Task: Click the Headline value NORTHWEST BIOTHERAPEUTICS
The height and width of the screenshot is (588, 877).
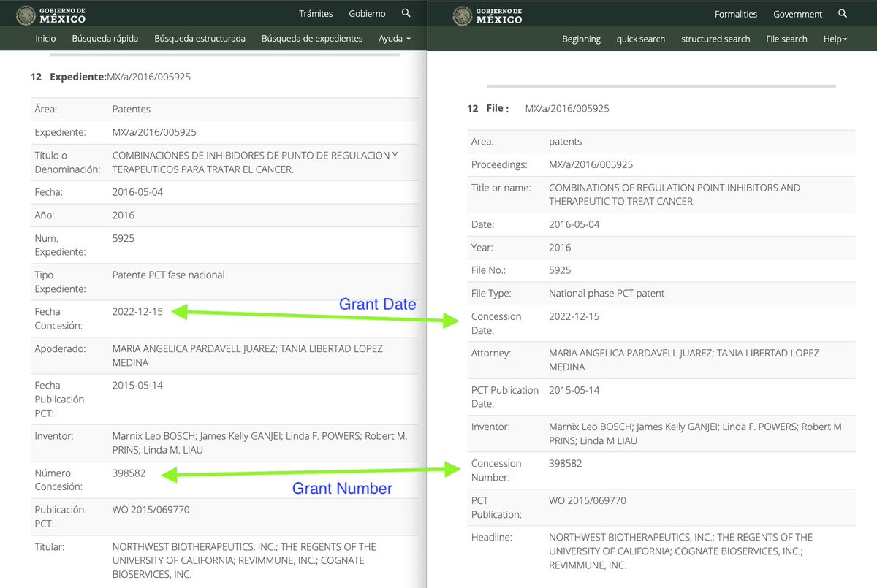Action: click(x=681, y=551)
